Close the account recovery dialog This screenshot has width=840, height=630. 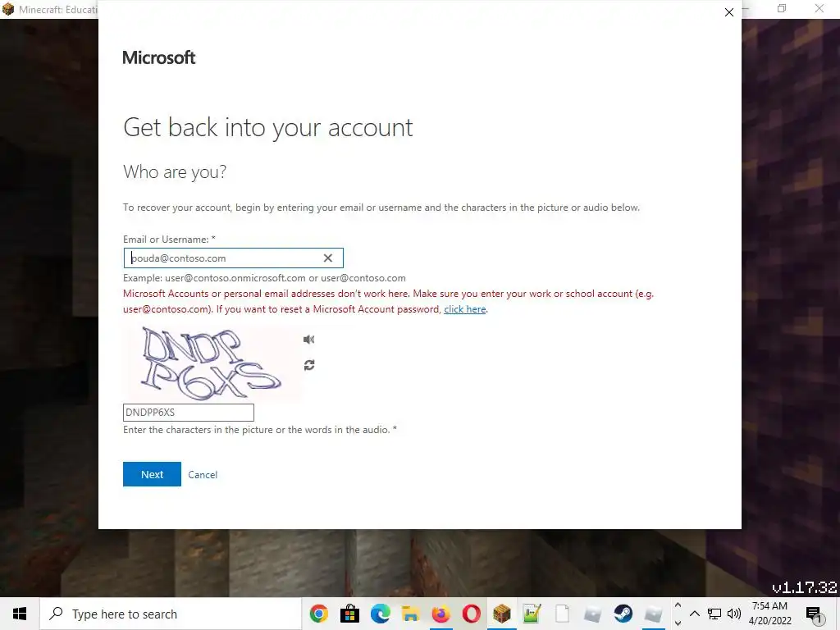729,12
